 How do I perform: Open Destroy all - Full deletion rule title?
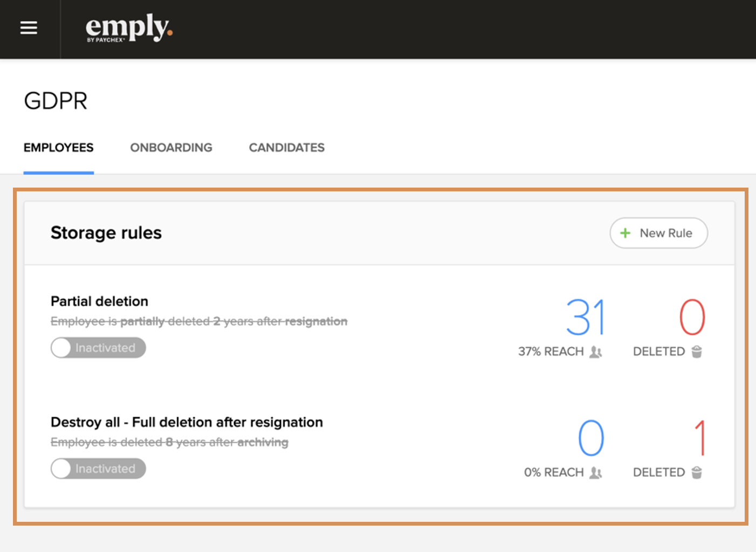click(x=187, y=422)
